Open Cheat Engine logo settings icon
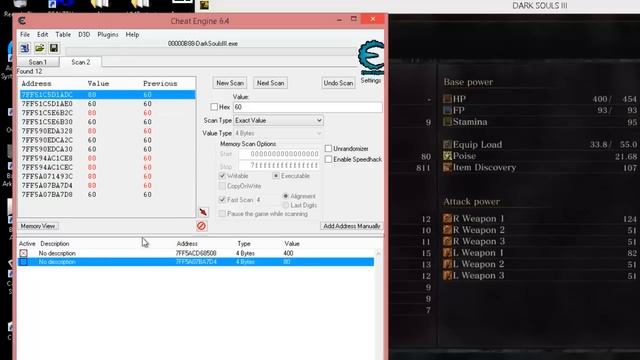This screenshot has height=360, width=640. pos(371,57)
